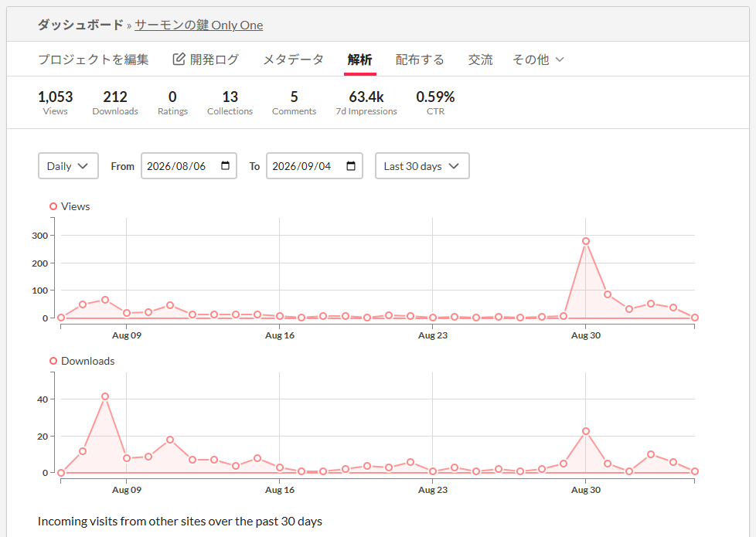The height and width of the screenshot is (537, 756).
Task: Click the highest peak point in Downloads chart
Action: [105, 396]
